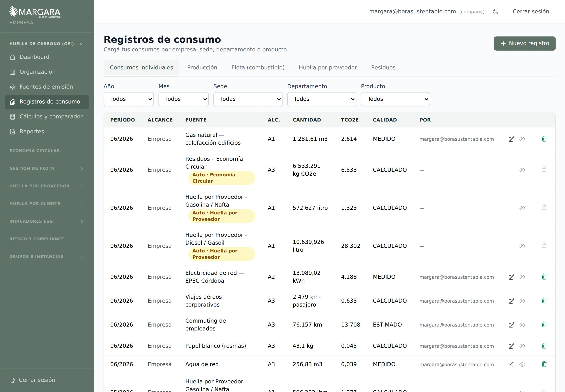This screenshot has height=392, width=565.
Task: Click Cerrar sesión in top bar
Action: (x=531, y=12)
